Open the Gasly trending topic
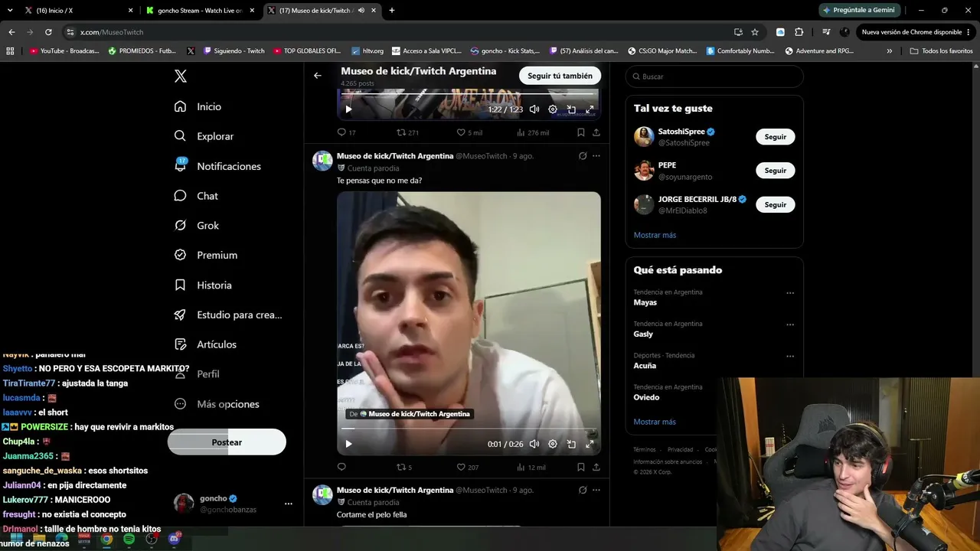980x551 pixels. (x=643, y=334)
